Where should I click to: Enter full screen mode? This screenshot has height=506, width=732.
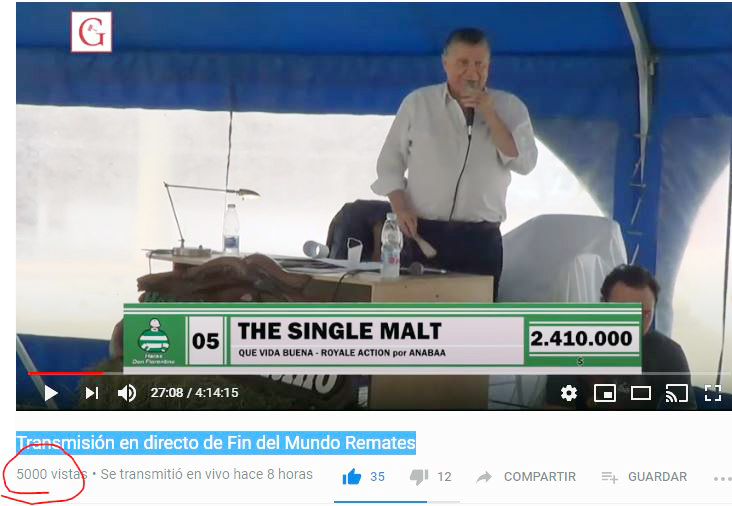pos(712,393)
